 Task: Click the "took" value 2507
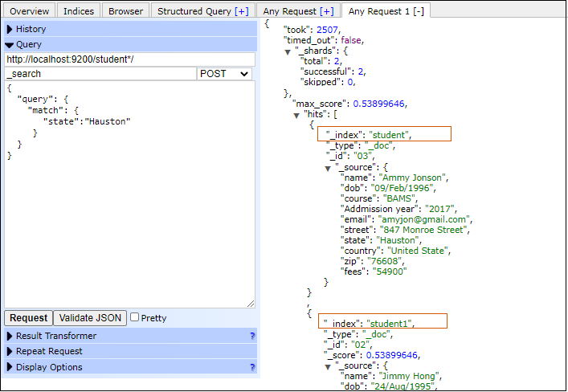327,30
